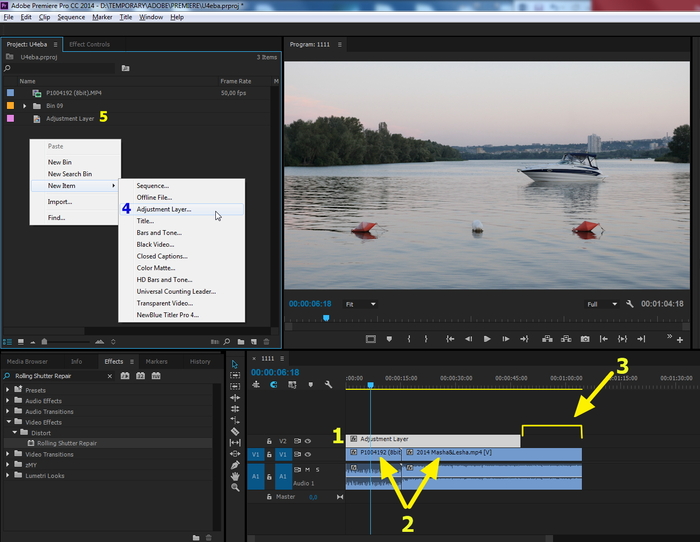Viewport: 700px width, 542px height.
Task: Click the Selection arrow tool
Action: tap(235, 365)
